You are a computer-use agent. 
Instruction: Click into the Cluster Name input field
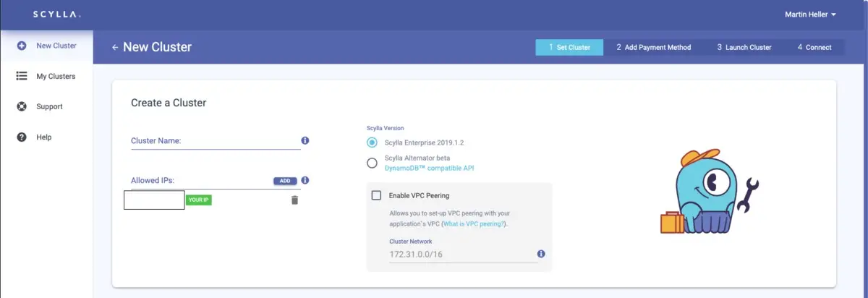click(213, 141)
